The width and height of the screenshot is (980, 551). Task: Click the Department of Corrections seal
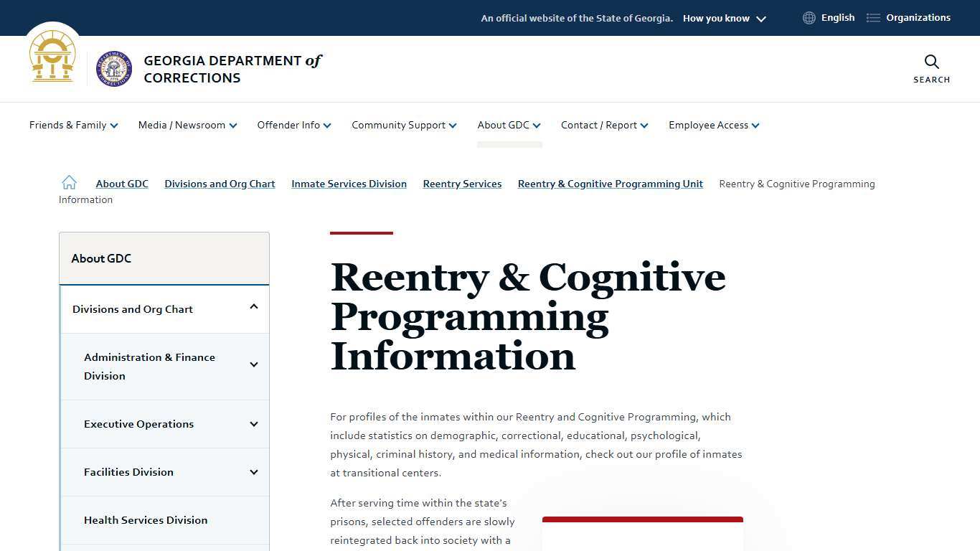click(113, 69)
